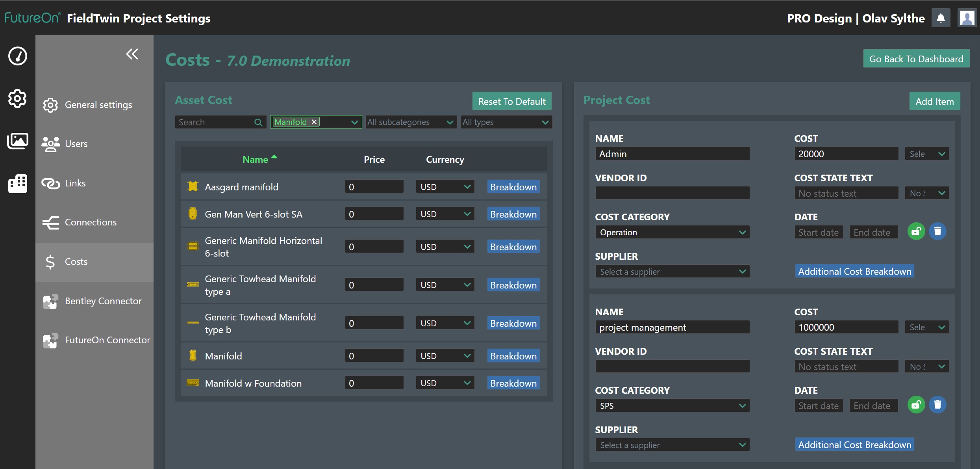
Task: Open the building grid icon in left rail
Action: (18, 183)
